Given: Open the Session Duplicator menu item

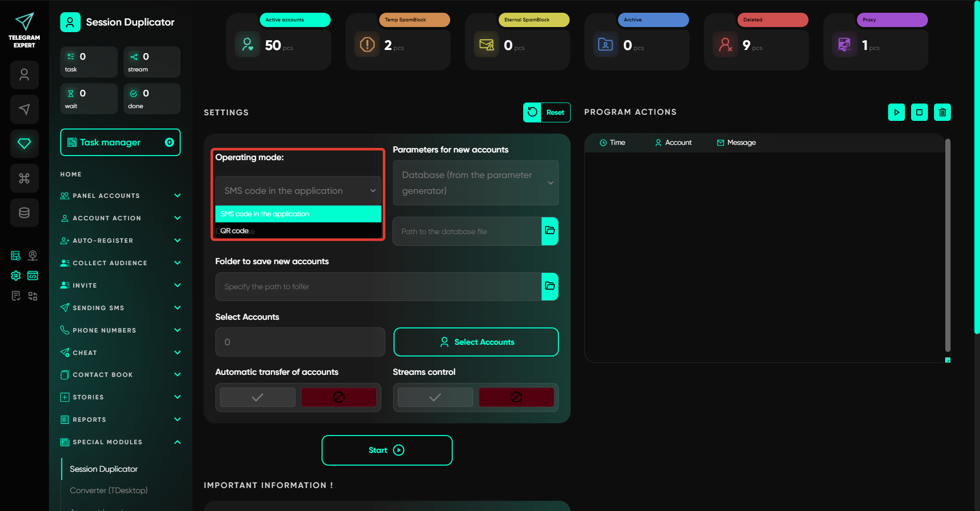Looking at the screenshot, I should click(104, 469).
